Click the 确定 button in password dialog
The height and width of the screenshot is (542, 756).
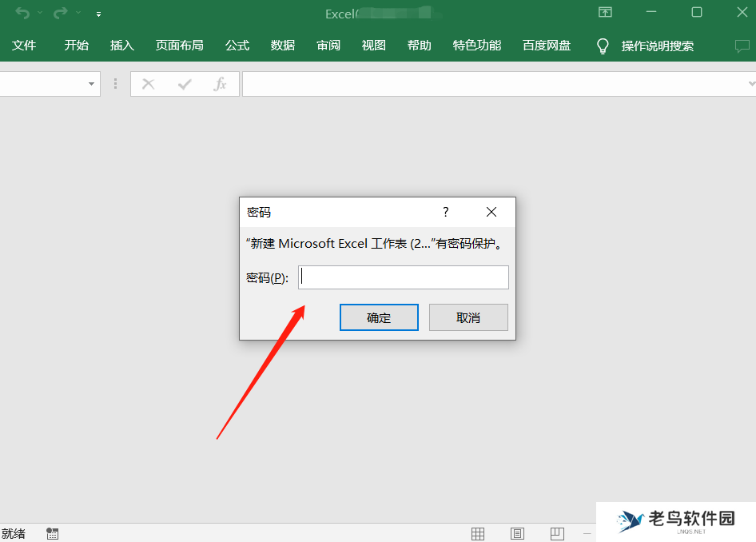click(379, 317)
